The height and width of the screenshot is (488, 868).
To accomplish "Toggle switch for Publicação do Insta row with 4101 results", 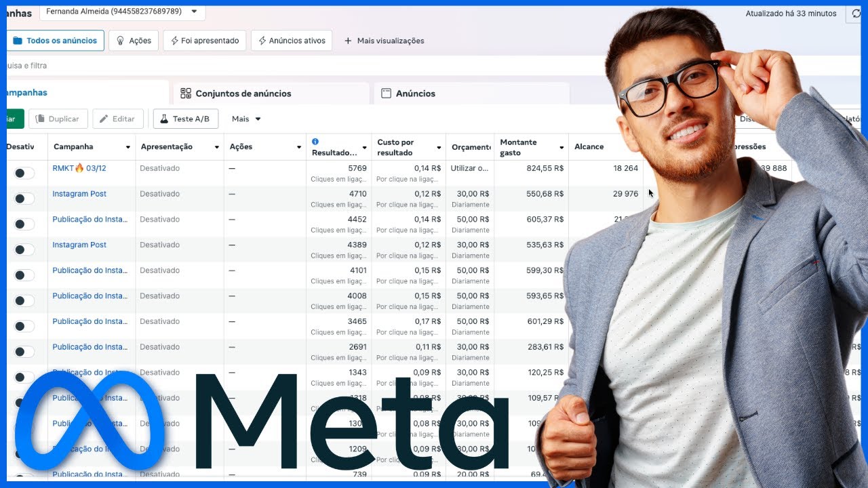I will [x=24, y=275].
